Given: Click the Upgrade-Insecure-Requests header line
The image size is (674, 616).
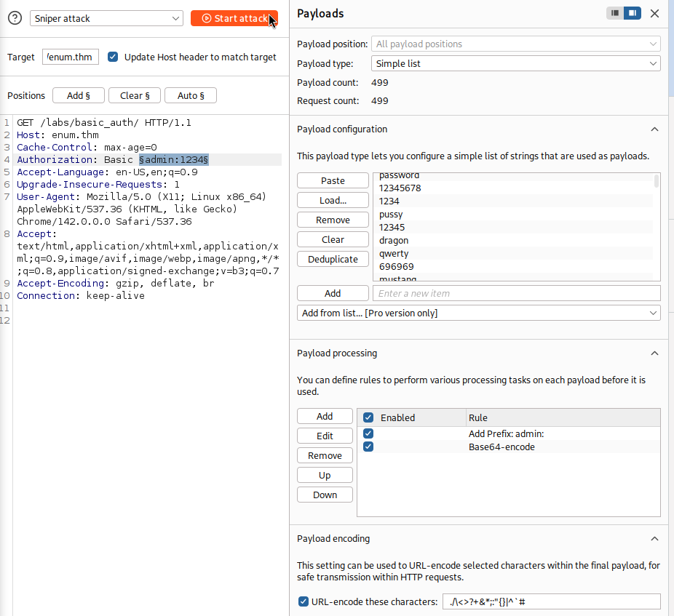Looking at the screenshot, I should point(98,184).
